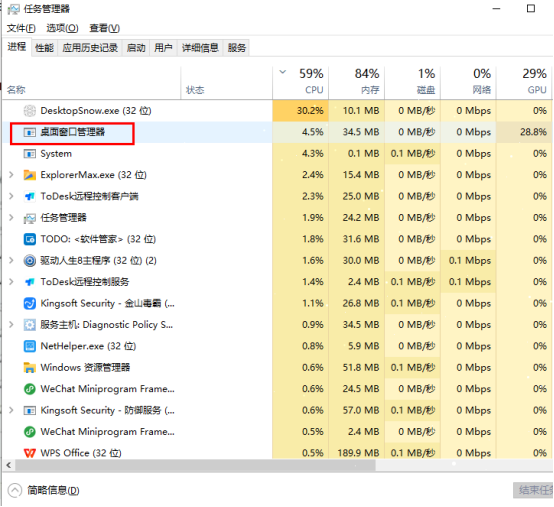The width and height of the screenshot is (554, 507).
Task: Click the NetHelper.exe icon
Action: tap(30, 346)
